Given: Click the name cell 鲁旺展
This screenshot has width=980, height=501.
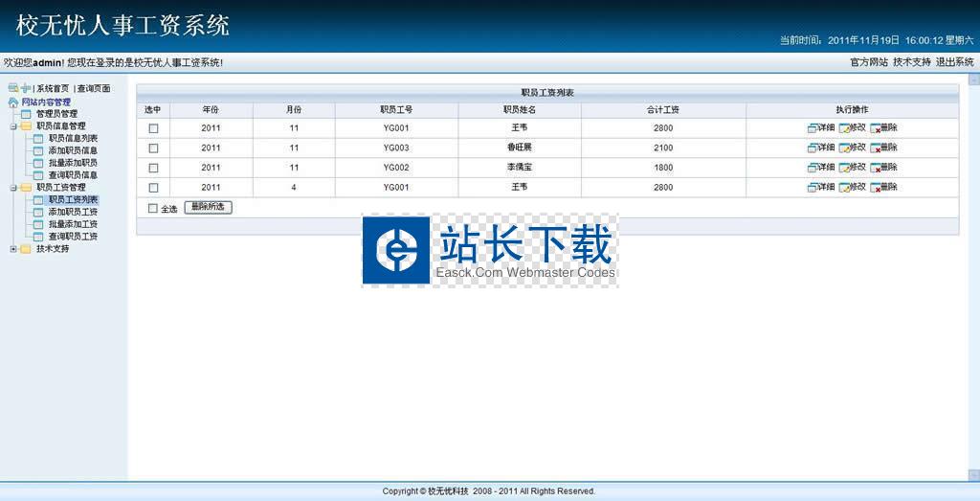Looking at the screenshot, I should click(x=520, y=148).
